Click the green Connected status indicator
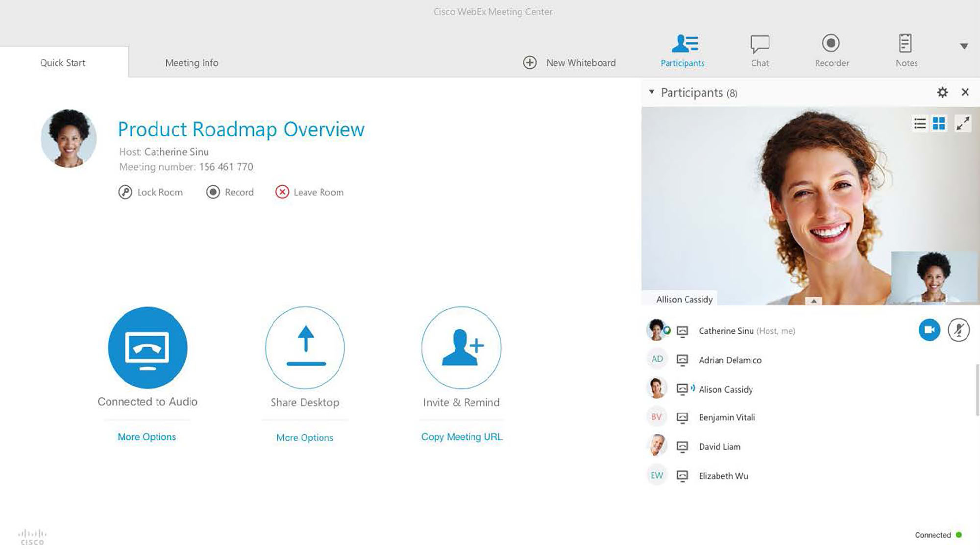This screenshot has height=552, width=980. coord(958,535)
